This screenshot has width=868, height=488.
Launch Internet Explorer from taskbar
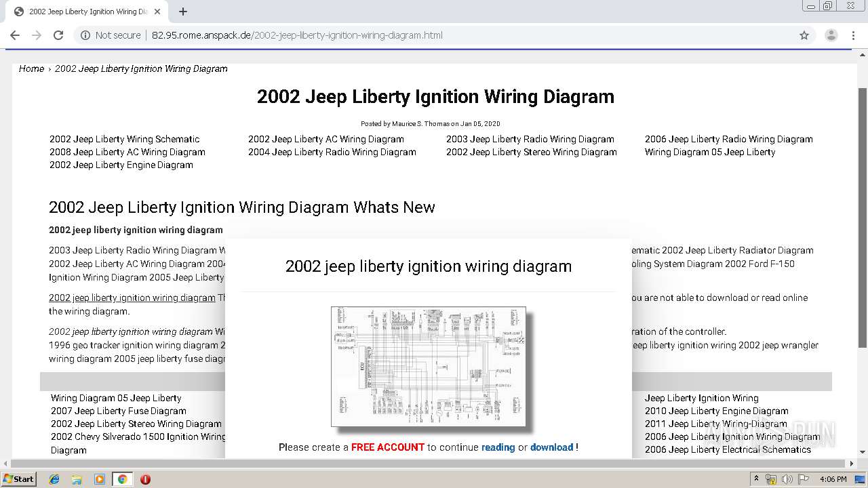[54, 479]
